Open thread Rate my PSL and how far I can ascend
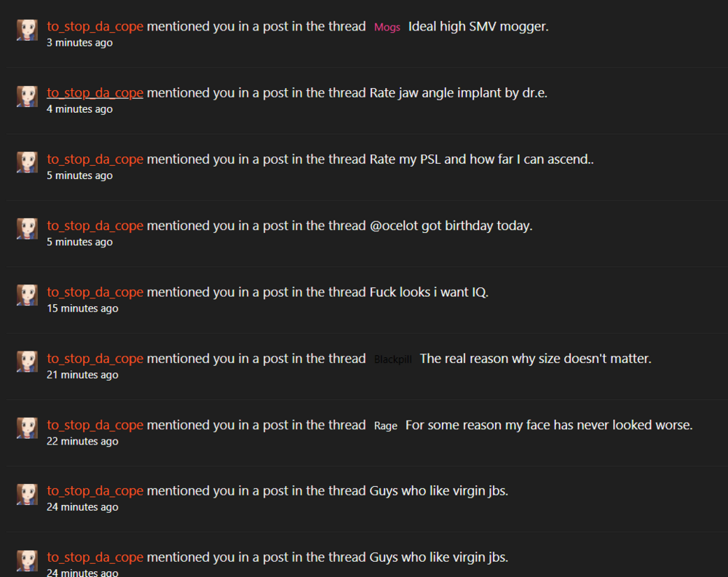The image size is (728, 577). [x=481, y=159]
